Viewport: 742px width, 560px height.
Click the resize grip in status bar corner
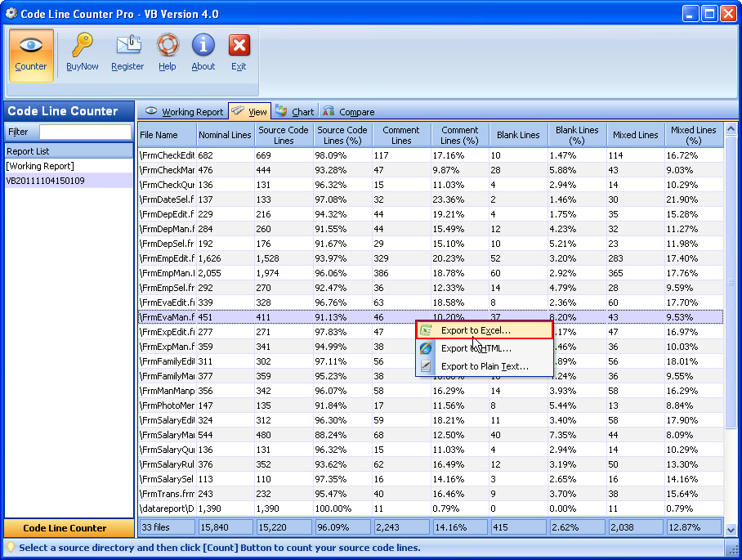(732, 549)
